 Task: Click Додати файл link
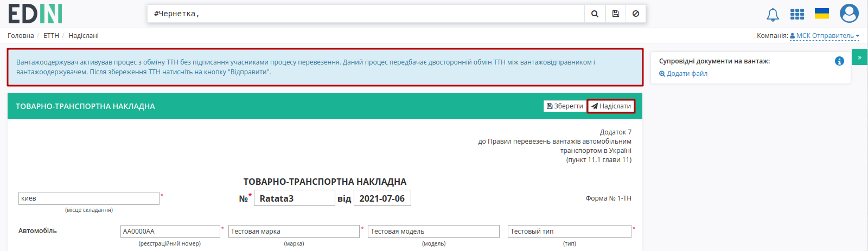(683, 74)
